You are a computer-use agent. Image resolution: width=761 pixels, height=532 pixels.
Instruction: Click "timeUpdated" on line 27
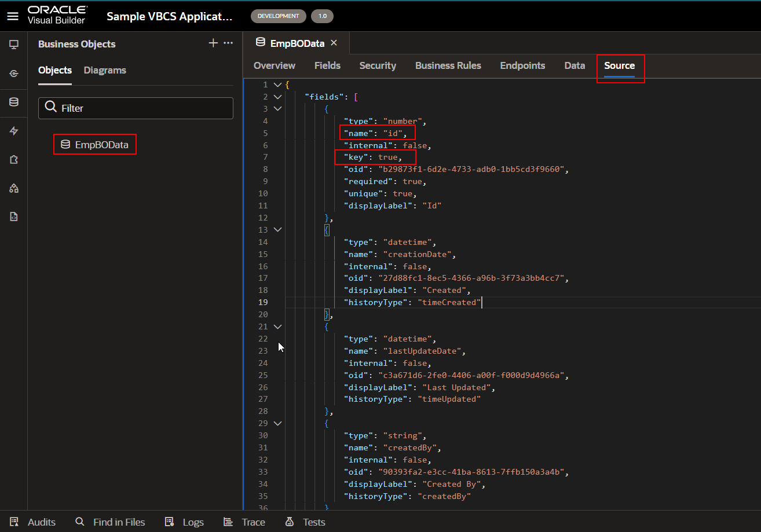tap(449, 399)
